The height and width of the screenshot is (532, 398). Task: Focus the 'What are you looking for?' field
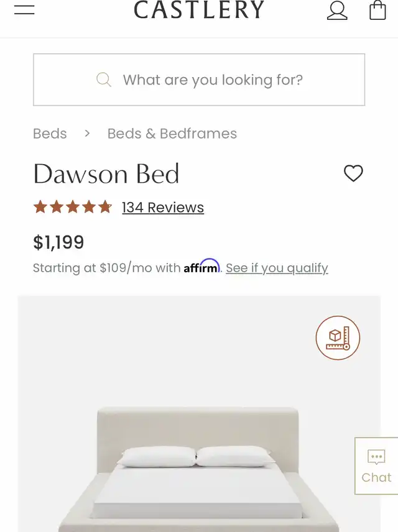213,80
